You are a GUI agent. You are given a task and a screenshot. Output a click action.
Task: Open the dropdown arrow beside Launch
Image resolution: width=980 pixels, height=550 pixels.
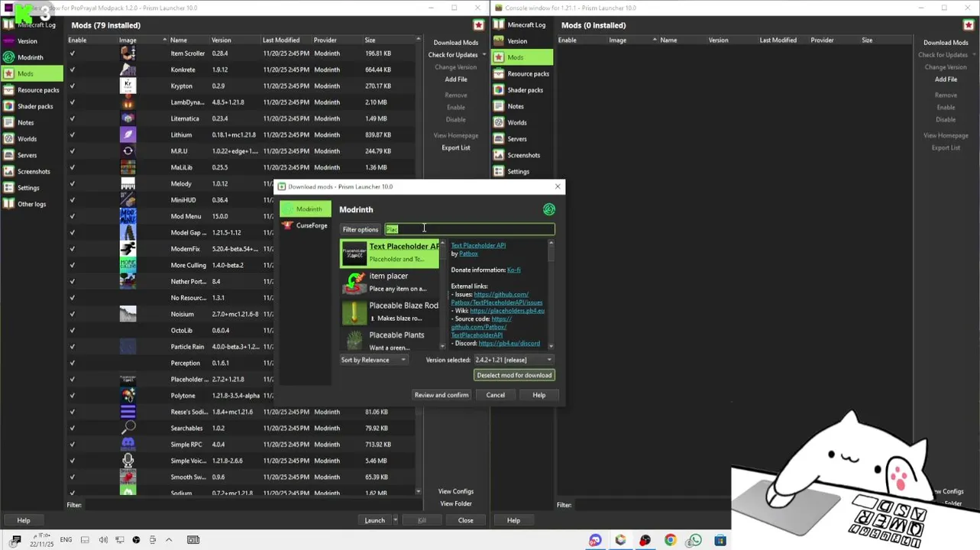395,520
